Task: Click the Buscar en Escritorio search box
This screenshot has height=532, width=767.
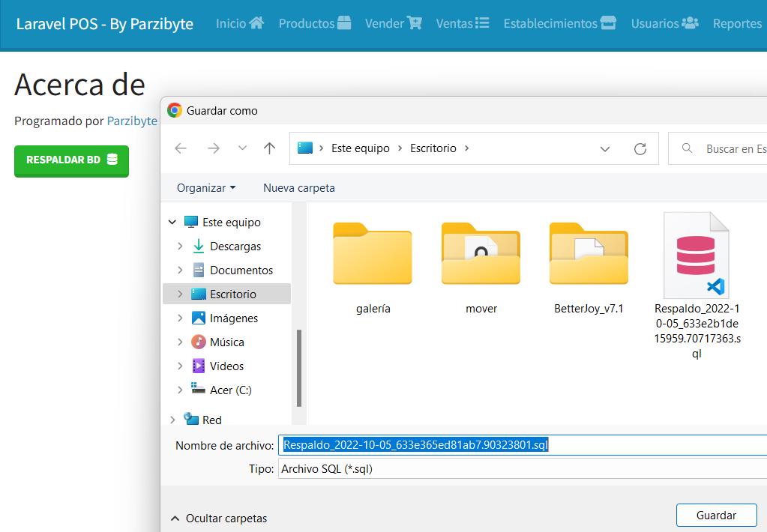Action: point(717,148)
